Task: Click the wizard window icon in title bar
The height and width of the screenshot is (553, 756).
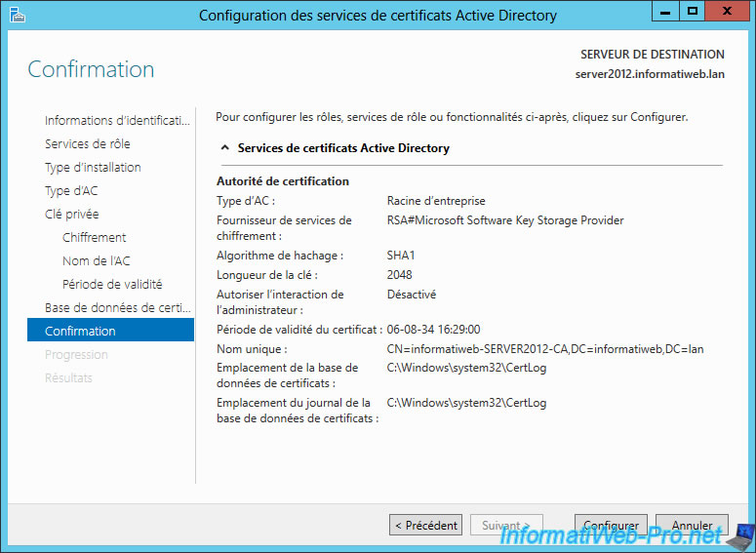Action: coord(18,15)
